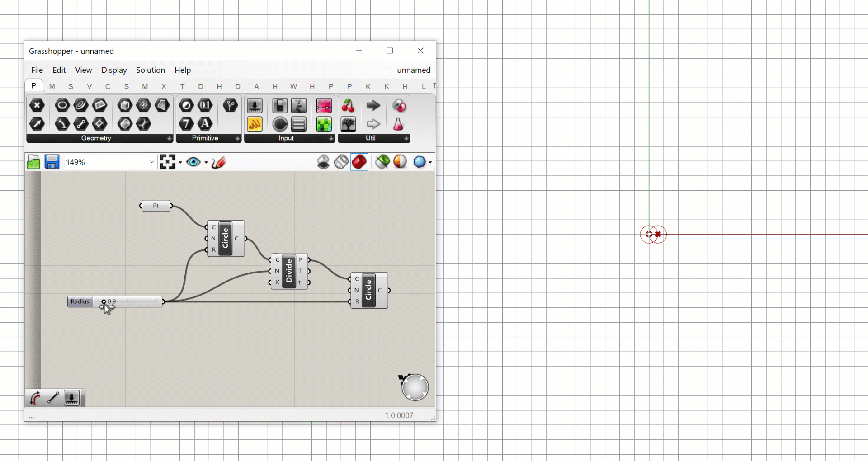Open the preview mesh quality dropdown arrow
The width and height of the screenshot is (868, 461).
[430, 162]
